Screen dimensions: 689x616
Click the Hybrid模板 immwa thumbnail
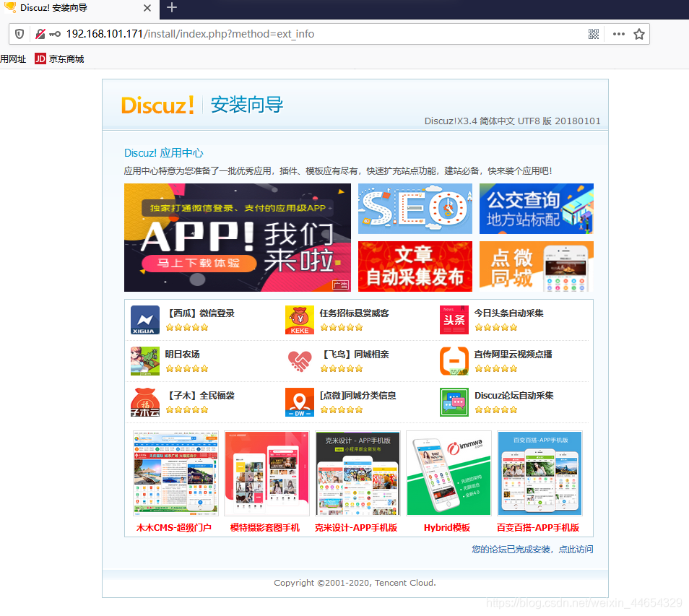point(448,473)
